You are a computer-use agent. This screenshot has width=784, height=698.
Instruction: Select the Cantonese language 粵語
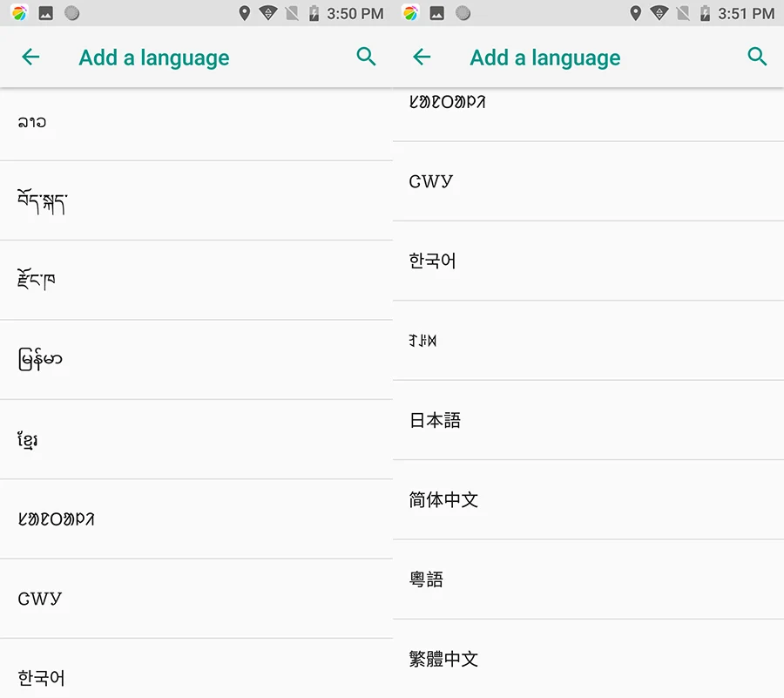(x=589, y=579)
